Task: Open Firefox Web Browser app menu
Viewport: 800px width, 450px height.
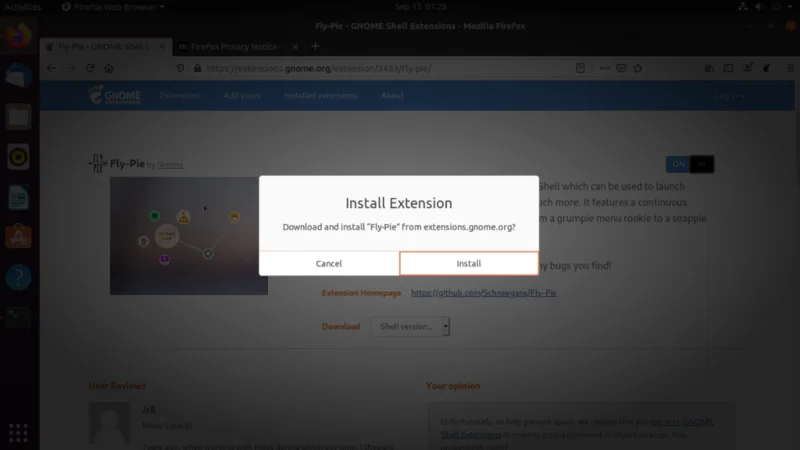Action: [113, 7]
